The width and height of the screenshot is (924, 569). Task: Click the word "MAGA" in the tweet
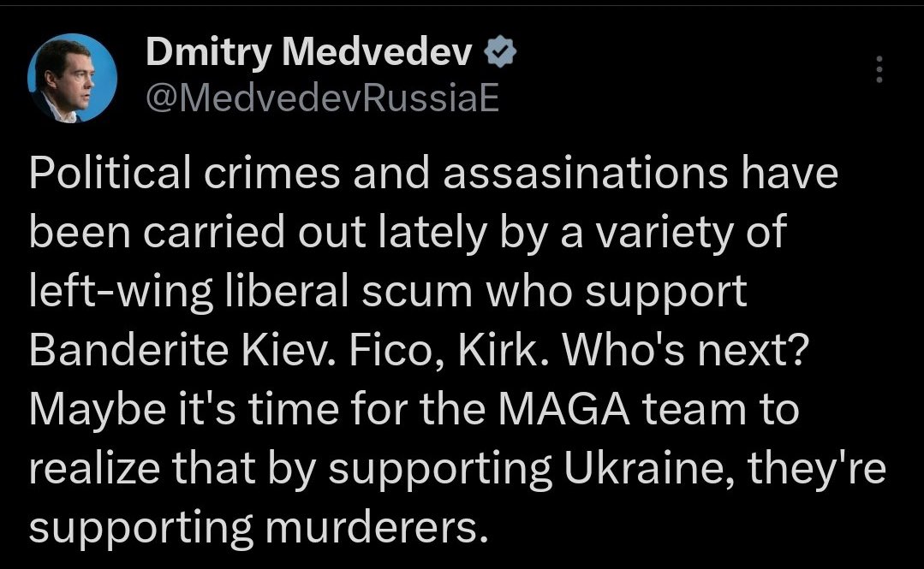(564, 409)
